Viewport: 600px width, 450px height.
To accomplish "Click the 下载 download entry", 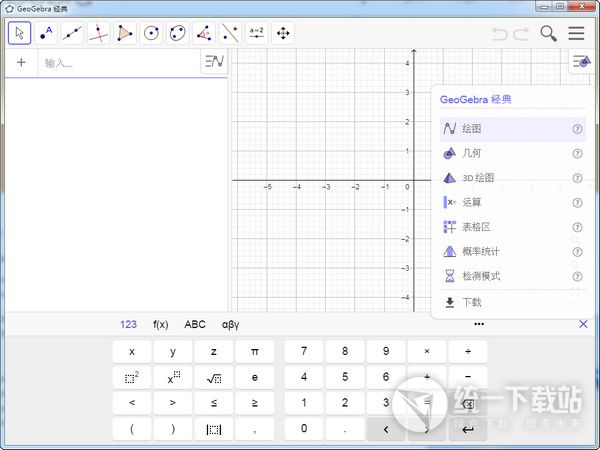I will [513, 303].
